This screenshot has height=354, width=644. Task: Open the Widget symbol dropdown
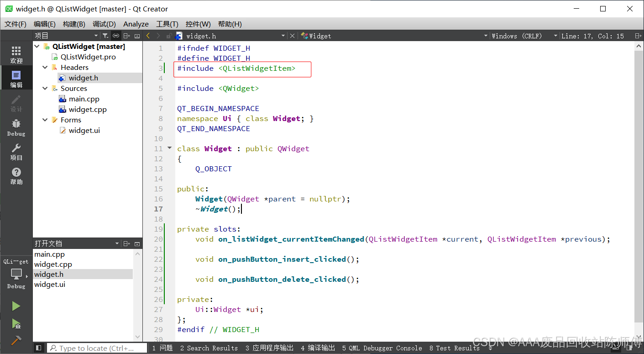point(485,36)
